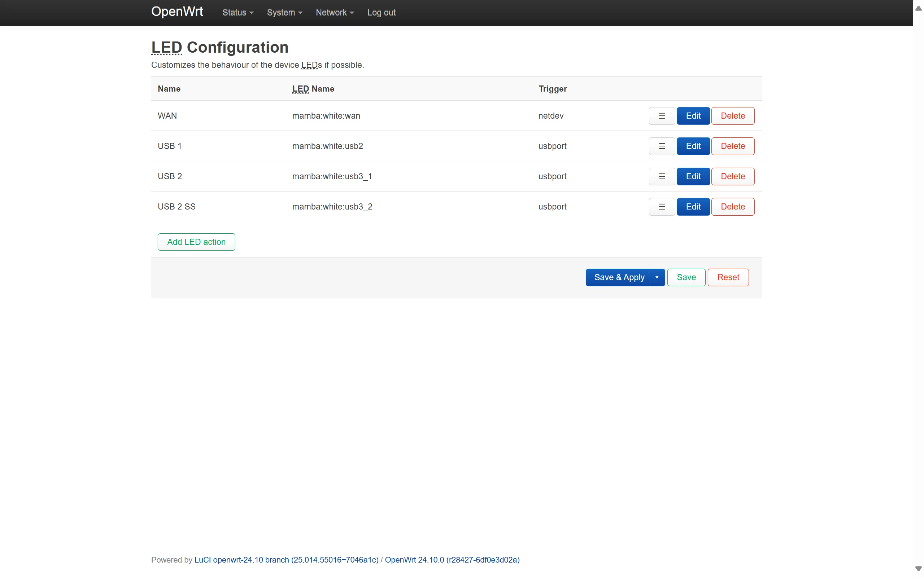Open the Status menu
Viewport: 924px width, 577px height.
pyautogui.click(x=238, y=13)
